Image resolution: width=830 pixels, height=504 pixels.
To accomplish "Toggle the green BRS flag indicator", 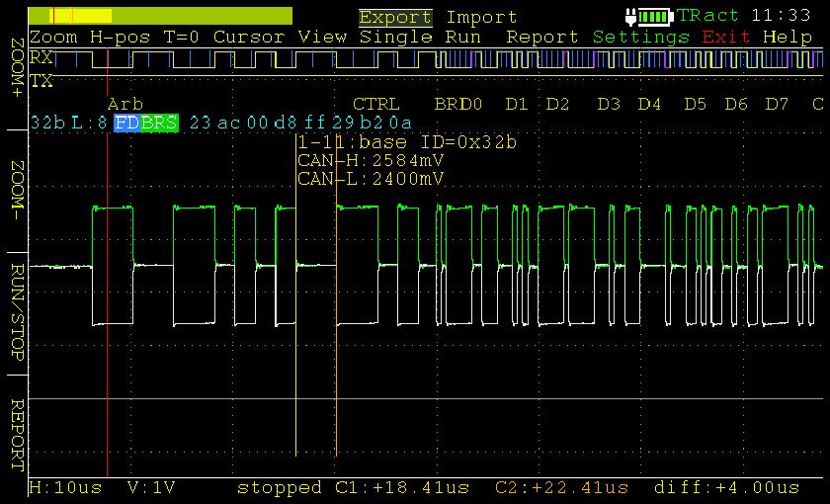I will pyautogui.click(x=159, y=124).
